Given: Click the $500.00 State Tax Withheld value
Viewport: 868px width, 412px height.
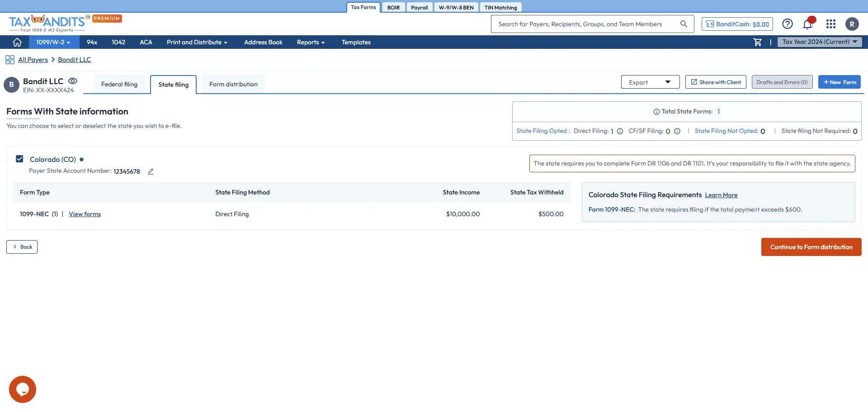Looking at the screenshot, I should (551, 214).
